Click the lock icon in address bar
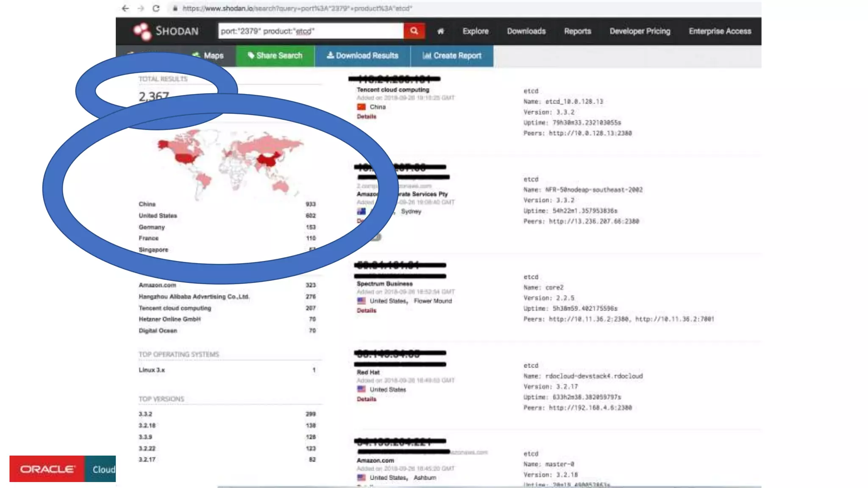The height and width of the screenshot is (488, 868). tap(175, 8)
